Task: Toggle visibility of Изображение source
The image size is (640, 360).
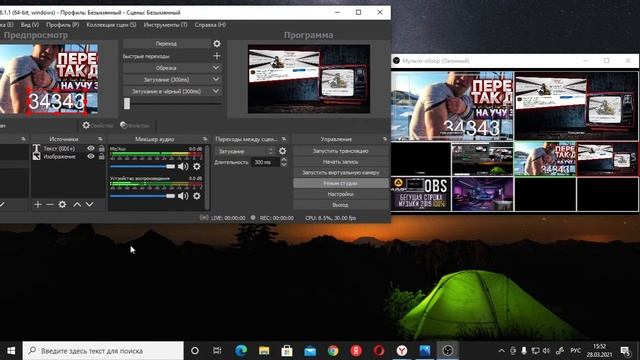Action: (x=91, y=156)
